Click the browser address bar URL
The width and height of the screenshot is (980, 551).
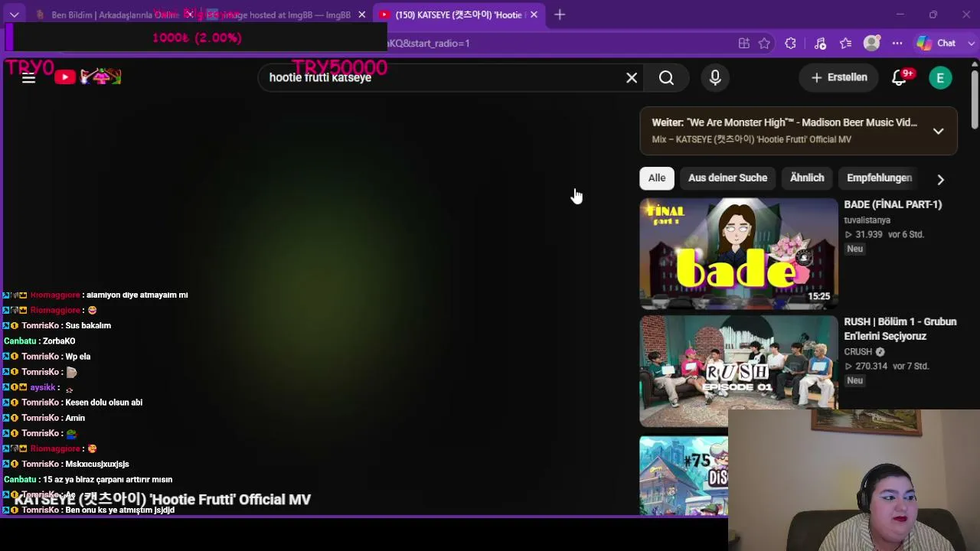(429, 44)
